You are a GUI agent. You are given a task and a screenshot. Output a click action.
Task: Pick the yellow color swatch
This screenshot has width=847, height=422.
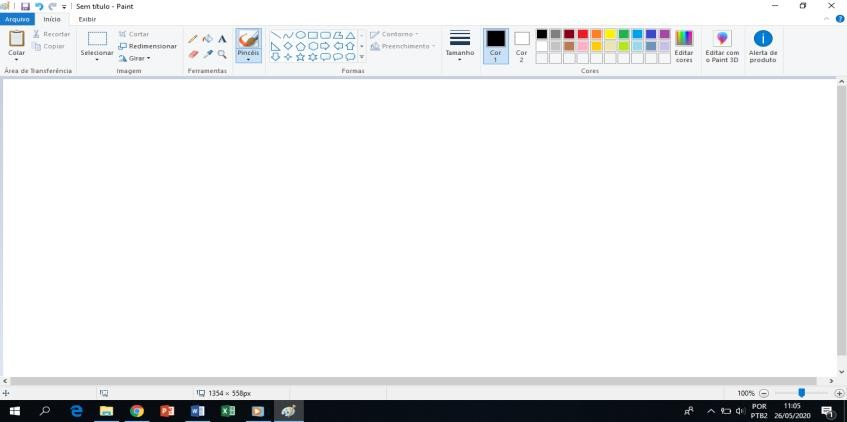(610, 34)
